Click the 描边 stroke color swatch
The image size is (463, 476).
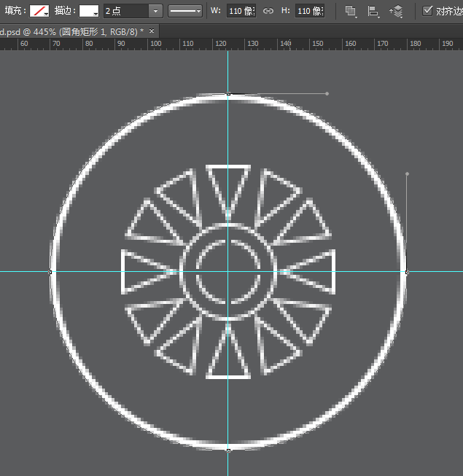coord(89,12)
